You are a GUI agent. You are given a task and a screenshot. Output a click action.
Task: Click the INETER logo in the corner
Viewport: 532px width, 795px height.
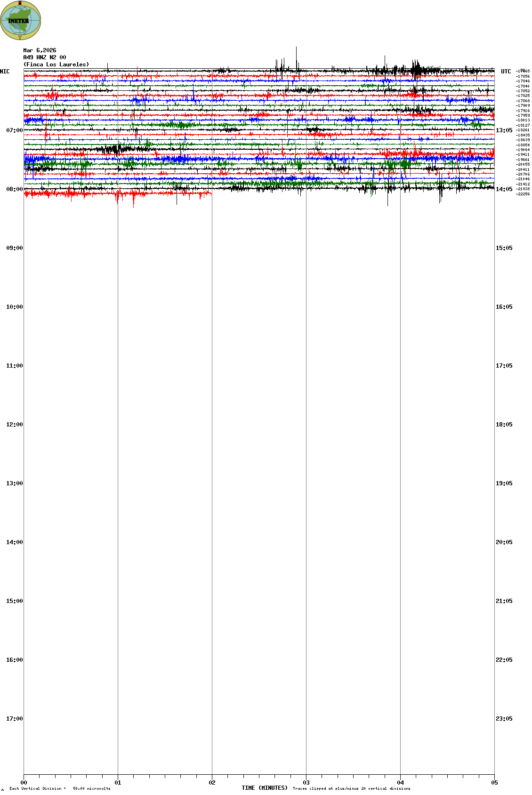(x=20, y=20)
